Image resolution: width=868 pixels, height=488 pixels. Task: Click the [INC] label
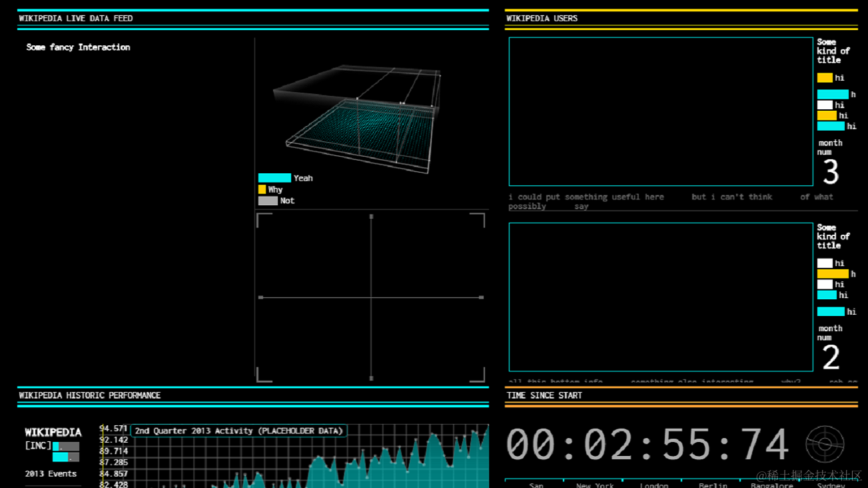[x=38, y=445]
